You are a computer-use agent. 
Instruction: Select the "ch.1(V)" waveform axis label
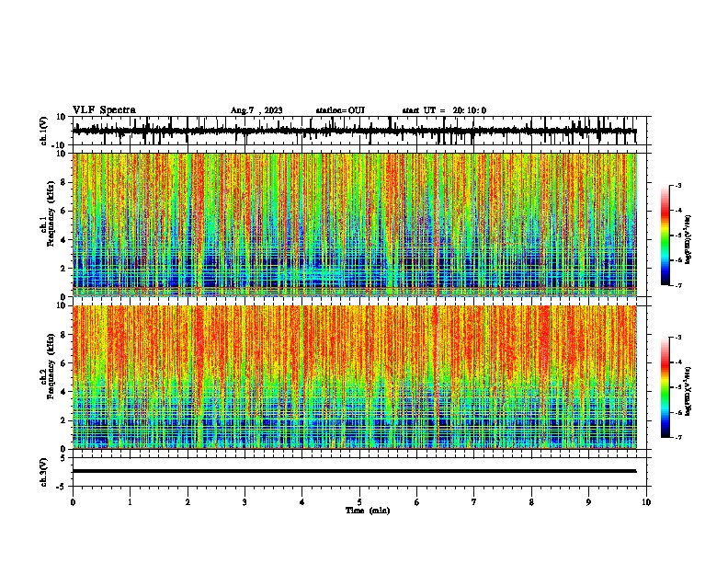click(x=44, y=131)
